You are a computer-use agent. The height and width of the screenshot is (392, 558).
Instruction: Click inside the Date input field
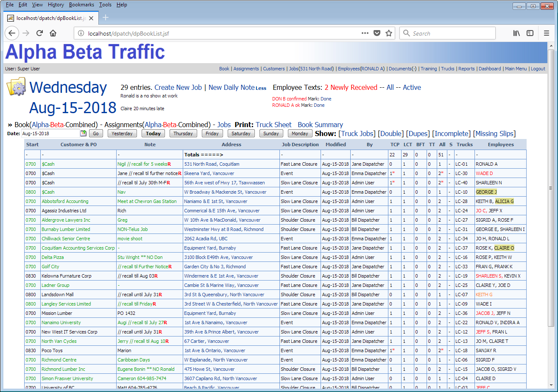pyautogui.click(x=50, y=133)
